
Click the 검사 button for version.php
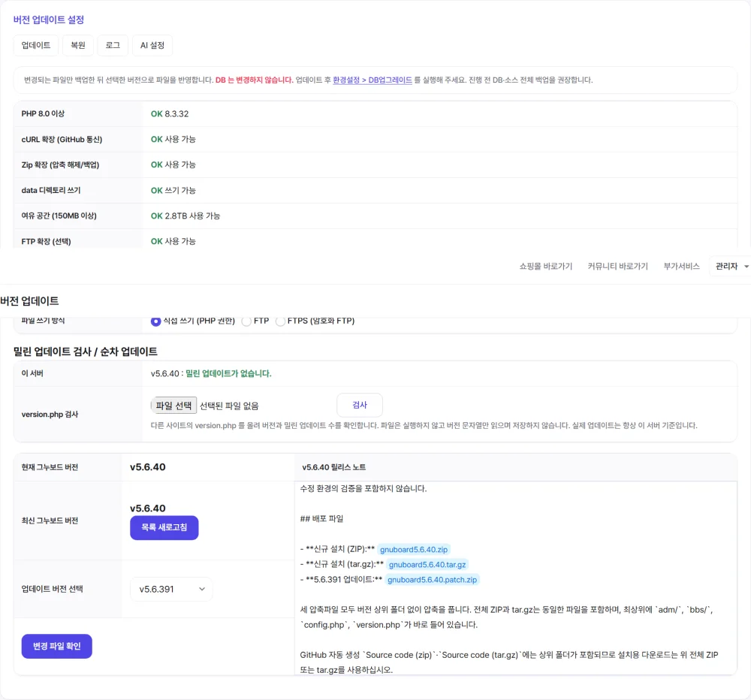(x=360, y=406)
